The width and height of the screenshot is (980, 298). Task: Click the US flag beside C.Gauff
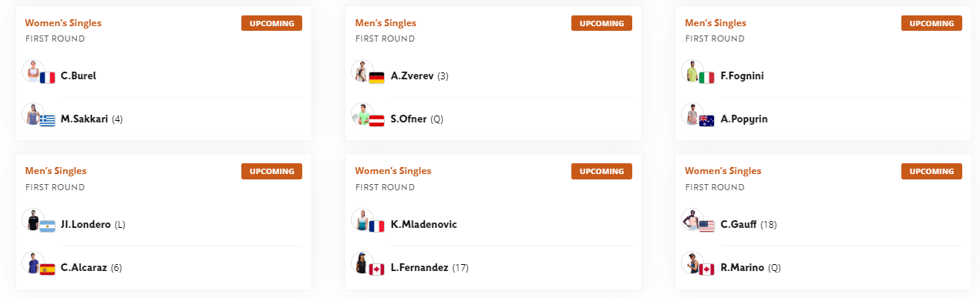tap(707, 226)
